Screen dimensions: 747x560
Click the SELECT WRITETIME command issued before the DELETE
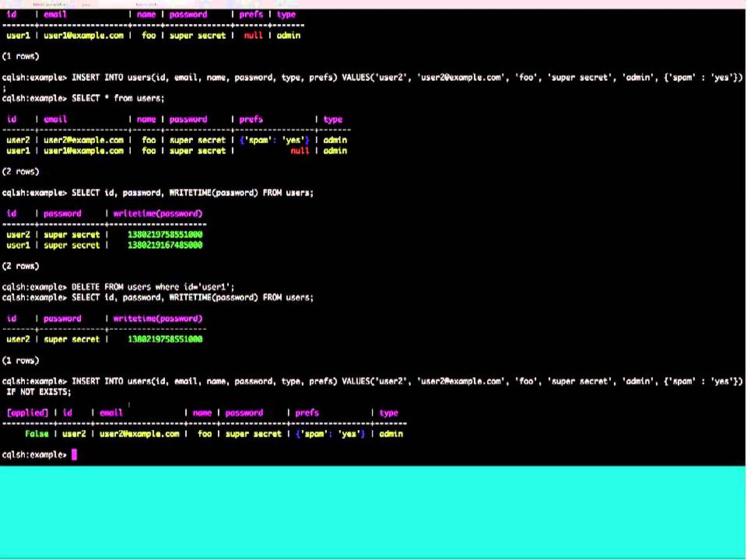pos(192,193)
